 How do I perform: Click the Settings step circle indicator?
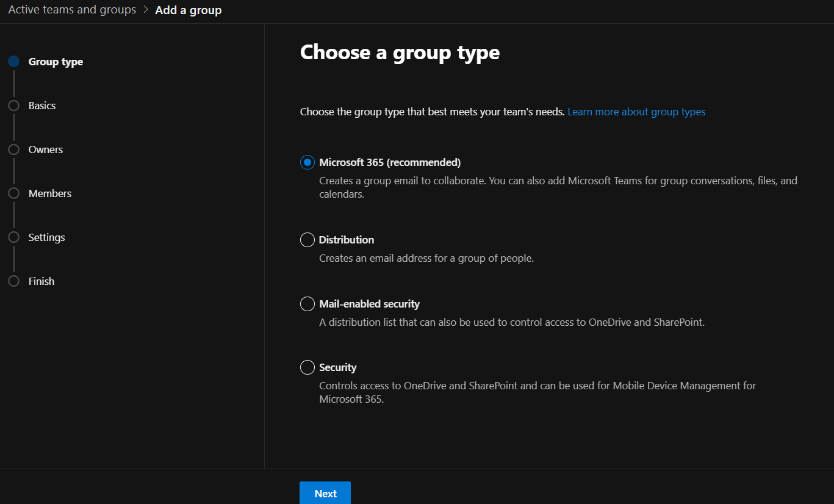(13, 237)
